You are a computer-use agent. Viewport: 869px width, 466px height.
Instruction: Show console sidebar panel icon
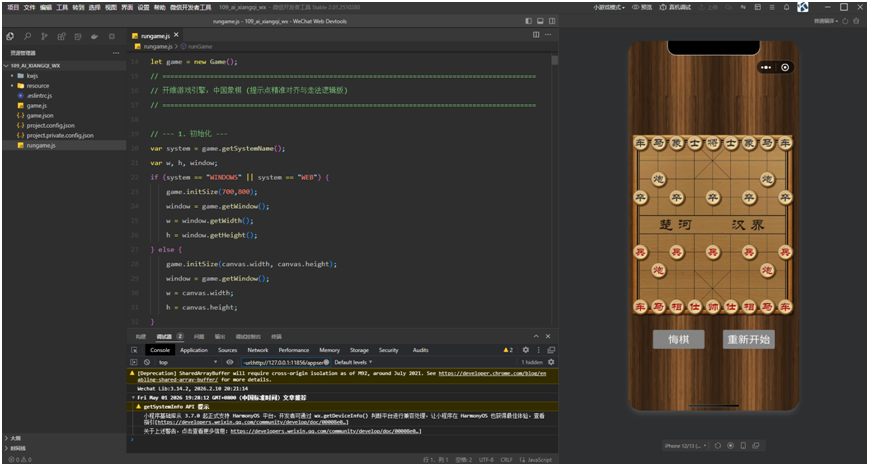click(134, 362)
